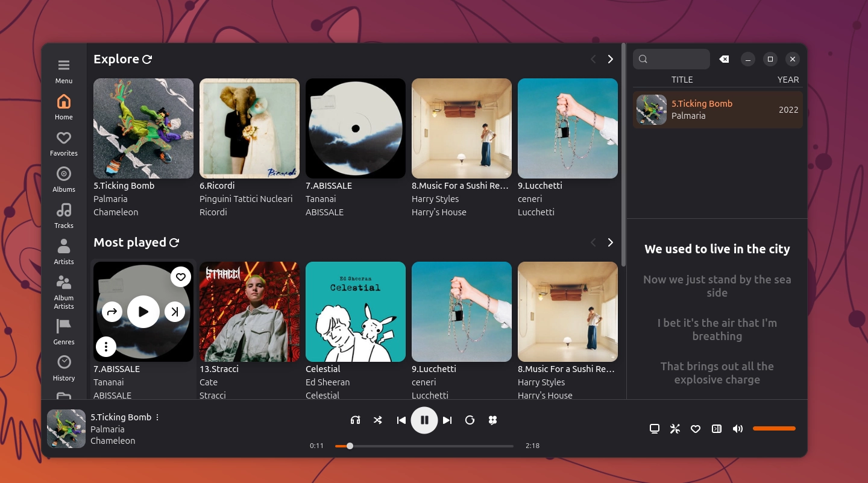Skip to the next track
The image size is (868, 483).
(447, 420)
